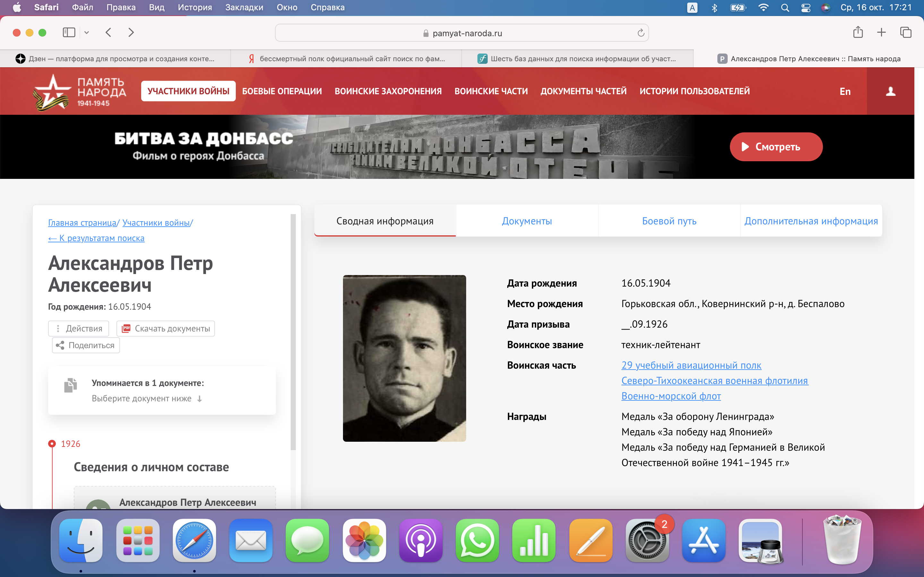Show tab overview icon
This screenshot has height=577, width=924.
(905, 32)
